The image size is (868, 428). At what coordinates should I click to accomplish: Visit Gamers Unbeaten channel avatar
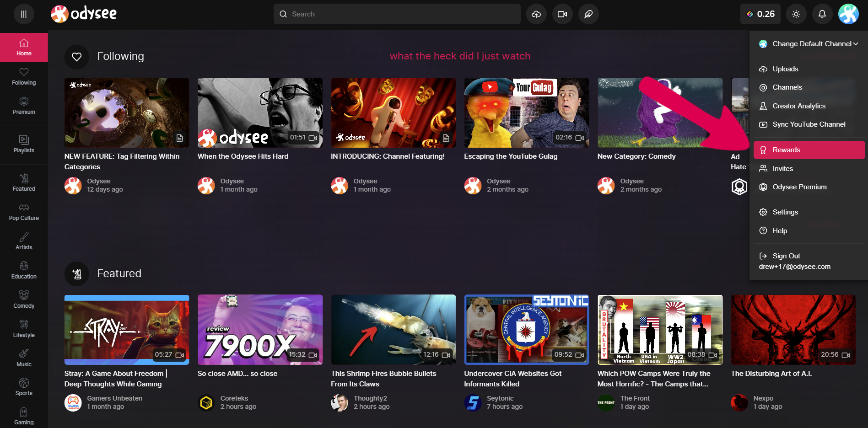tap(73, 403)
